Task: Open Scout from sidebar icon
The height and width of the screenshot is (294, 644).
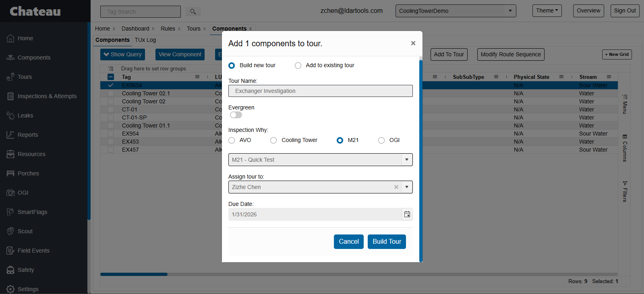Action: tap(10, 231)
